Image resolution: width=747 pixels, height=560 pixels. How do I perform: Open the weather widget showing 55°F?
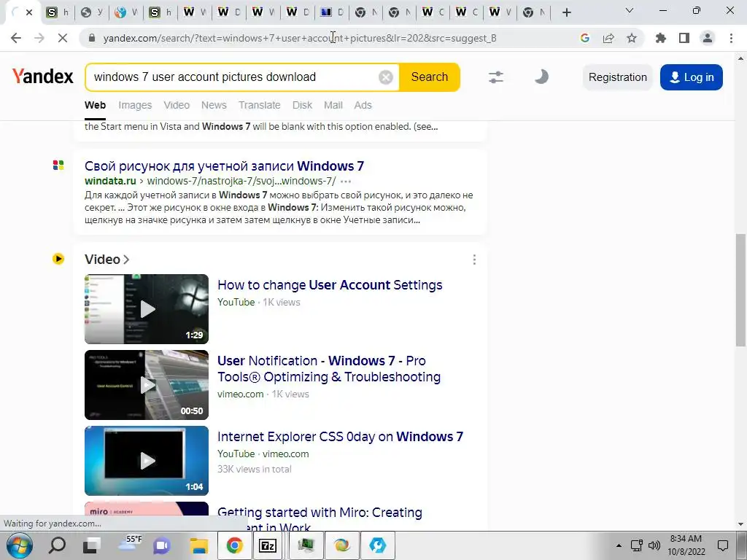click(x=129, y=544)
